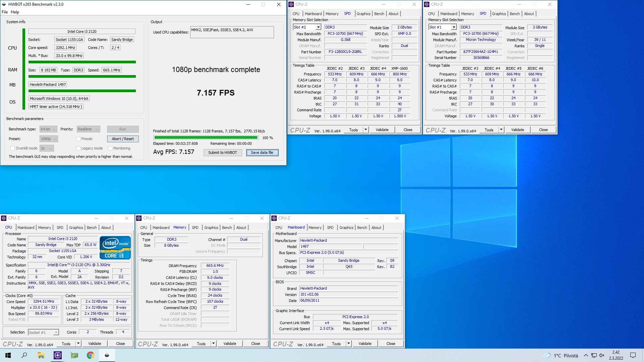Image resolution: width=644 pixels, height=362 pixels.
Task: Open taskbar Search
Action: click(24, 355)
